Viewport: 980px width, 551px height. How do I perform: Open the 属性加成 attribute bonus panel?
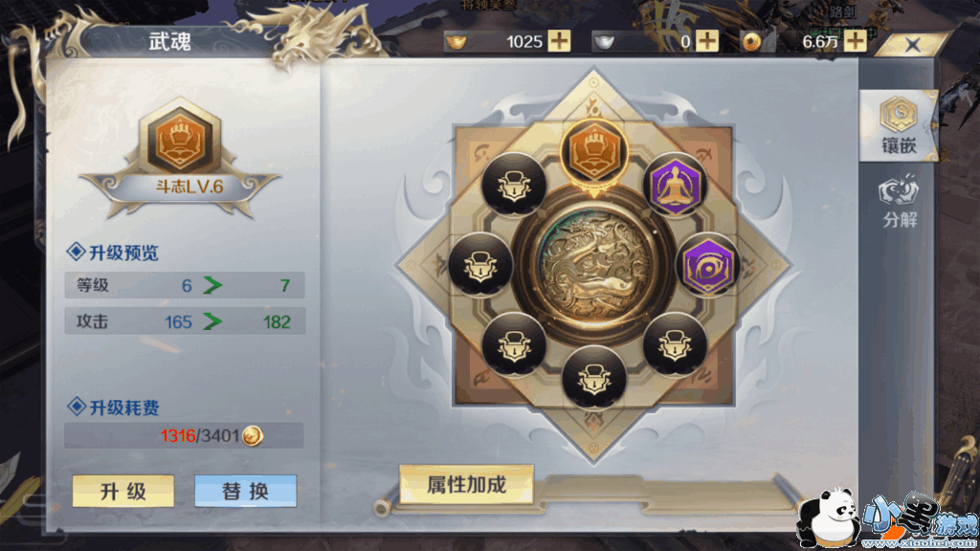[x=466, y=484]
